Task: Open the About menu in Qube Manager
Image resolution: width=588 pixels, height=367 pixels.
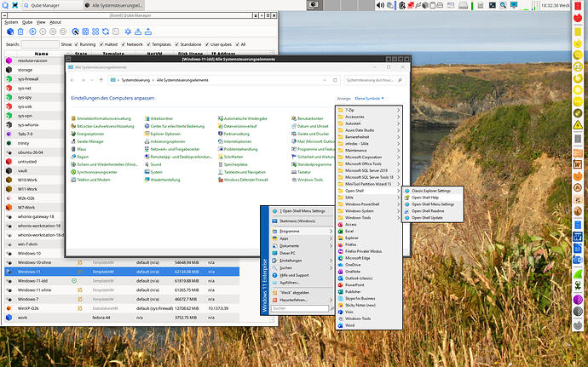Action: (55, 22)
